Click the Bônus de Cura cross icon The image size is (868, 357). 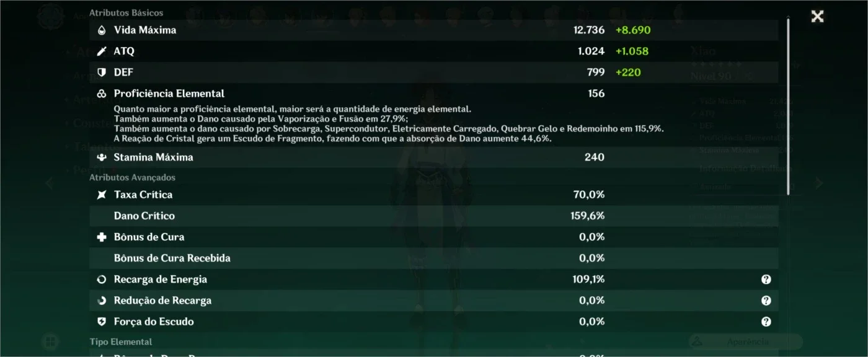point(102,237)
